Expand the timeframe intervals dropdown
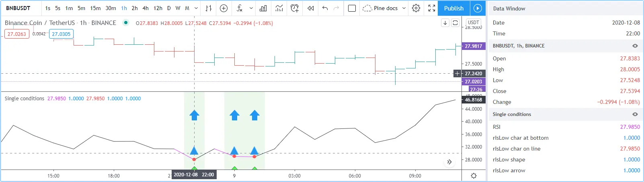 [196, 8]
